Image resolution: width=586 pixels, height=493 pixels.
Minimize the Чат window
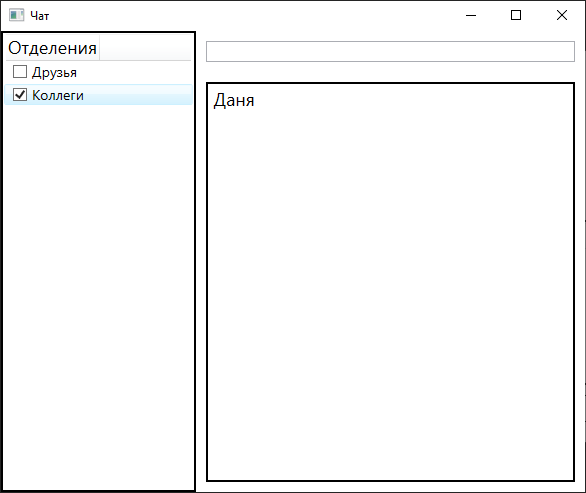(471, 15)
